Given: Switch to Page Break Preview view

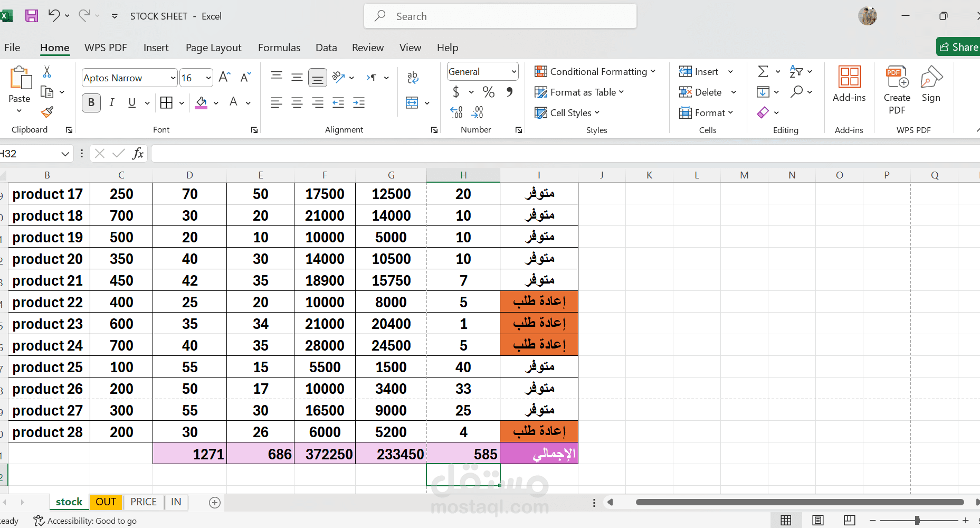Looking at the screenshot, I should coord(849,520).
